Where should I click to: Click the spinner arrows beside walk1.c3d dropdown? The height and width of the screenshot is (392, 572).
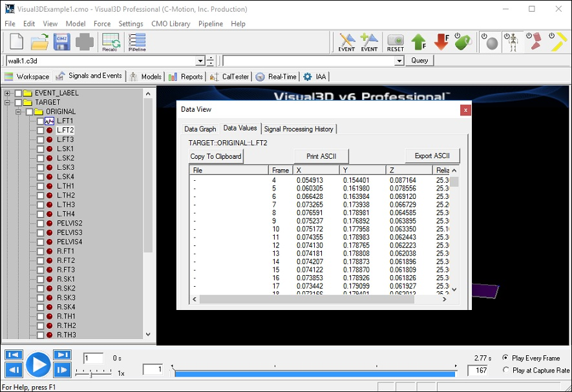(x=210, y=61)
